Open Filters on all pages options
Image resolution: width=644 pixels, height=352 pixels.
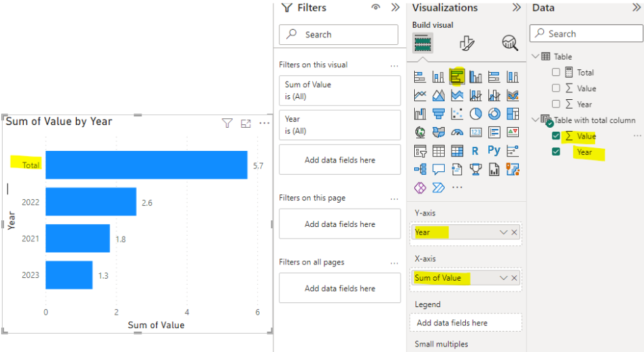[394, 264]
